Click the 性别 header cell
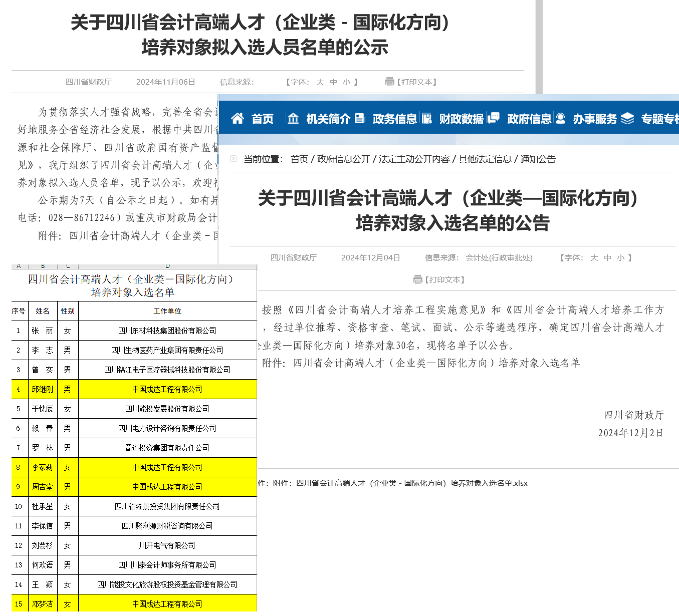This screenshot has width=679, height=616. 68,311
